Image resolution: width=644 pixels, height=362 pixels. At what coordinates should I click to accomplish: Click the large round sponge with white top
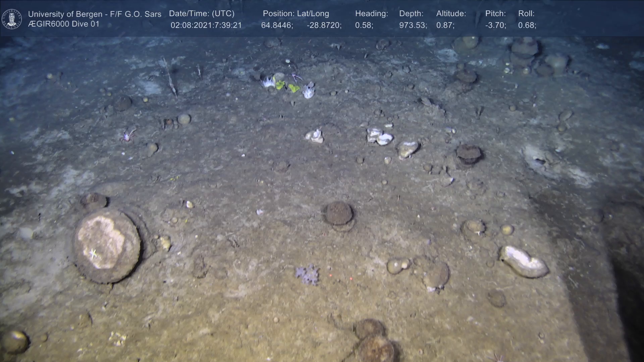click(107, 245)
